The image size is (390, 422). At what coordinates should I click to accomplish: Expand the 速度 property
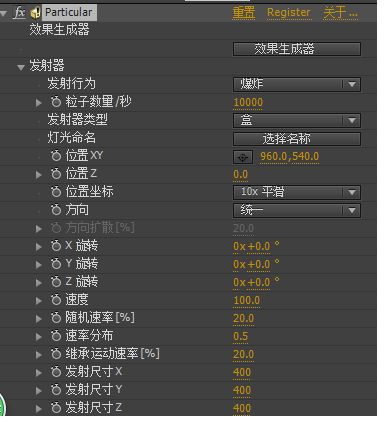pyautogui.click(x=39, y=301)
